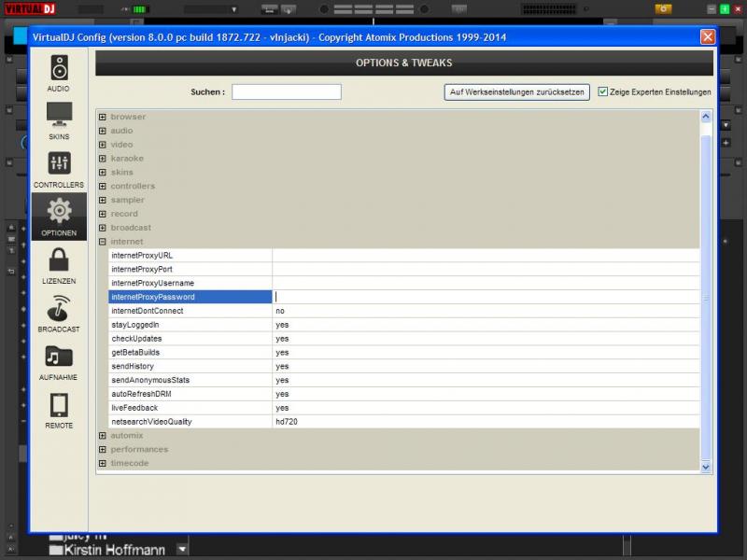
Task: Expand the record category
Action: point(103,214)
